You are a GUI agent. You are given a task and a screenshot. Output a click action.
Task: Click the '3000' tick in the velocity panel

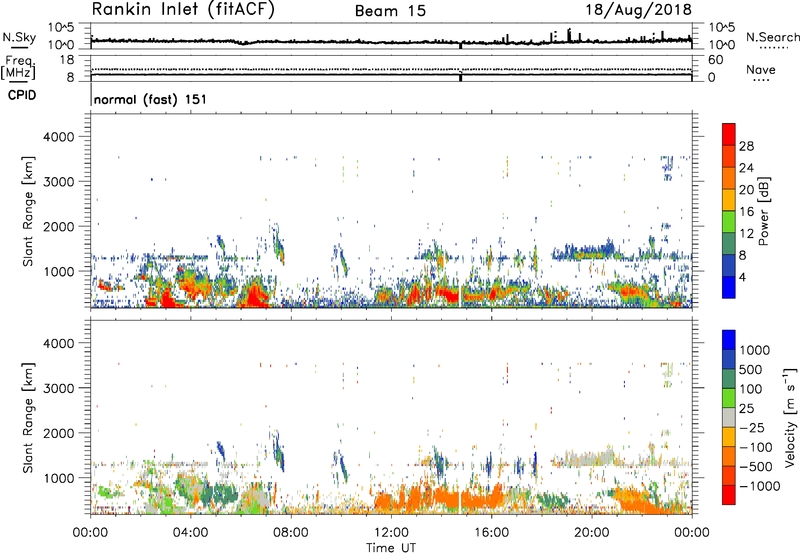tap(59, 388)
